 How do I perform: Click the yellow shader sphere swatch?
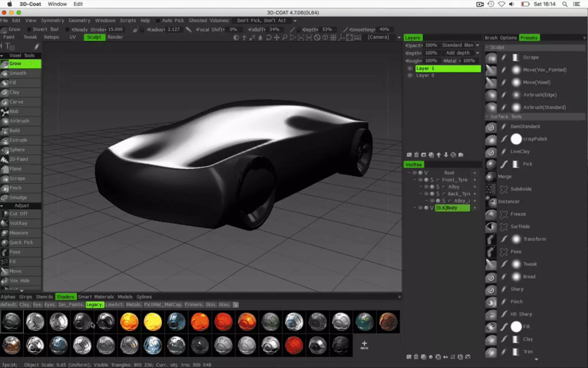point(153,322)
